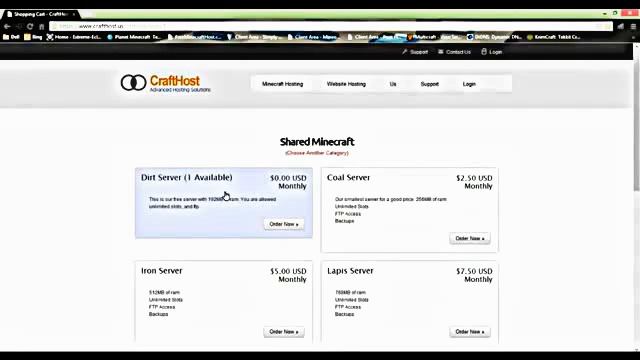Click Login in top black bar
The width and height of the screenshot is (640, 360).
point(492,52)
